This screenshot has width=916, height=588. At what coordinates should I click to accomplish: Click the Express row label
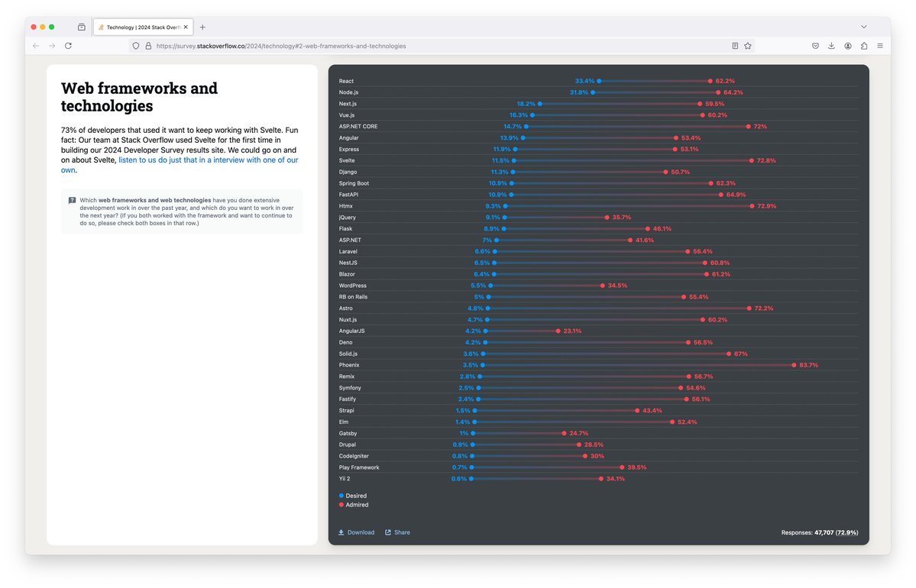pos(349,150)
